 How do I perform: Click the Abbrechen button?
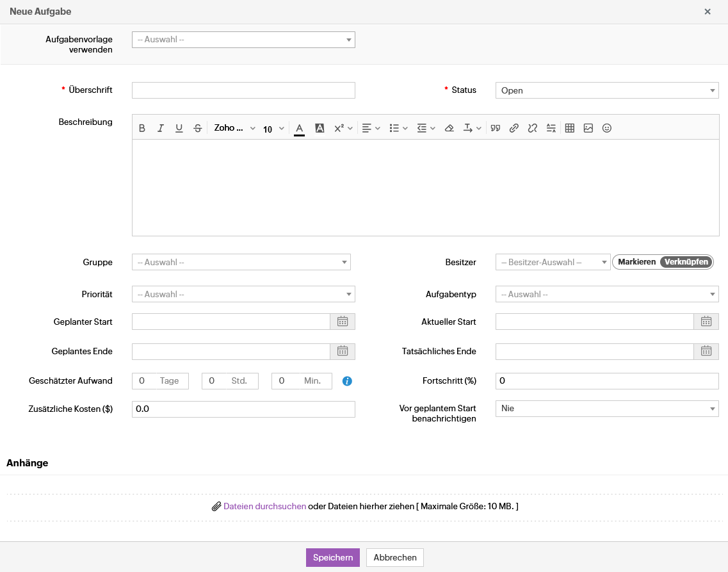(x=395, y=557)
